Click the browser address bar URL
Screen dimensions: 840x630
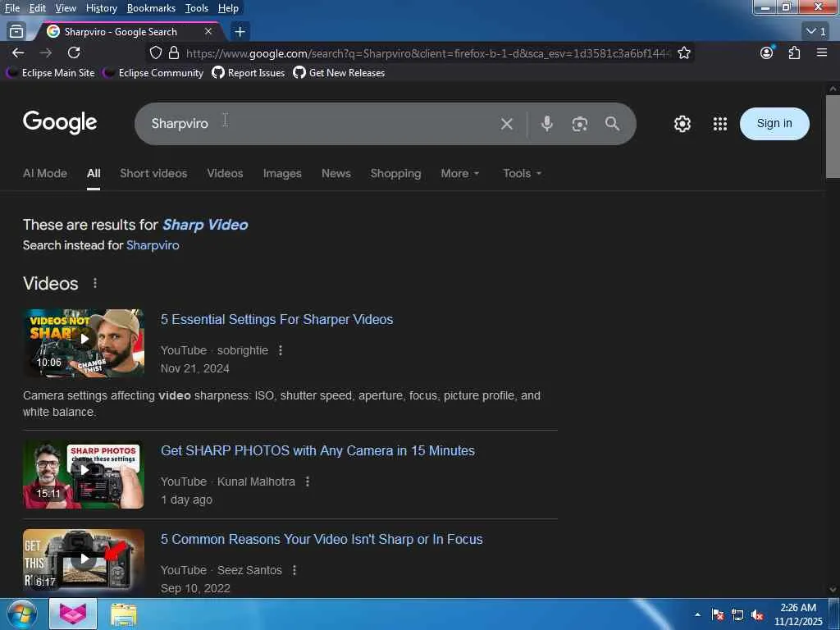(x=427, y=53)
